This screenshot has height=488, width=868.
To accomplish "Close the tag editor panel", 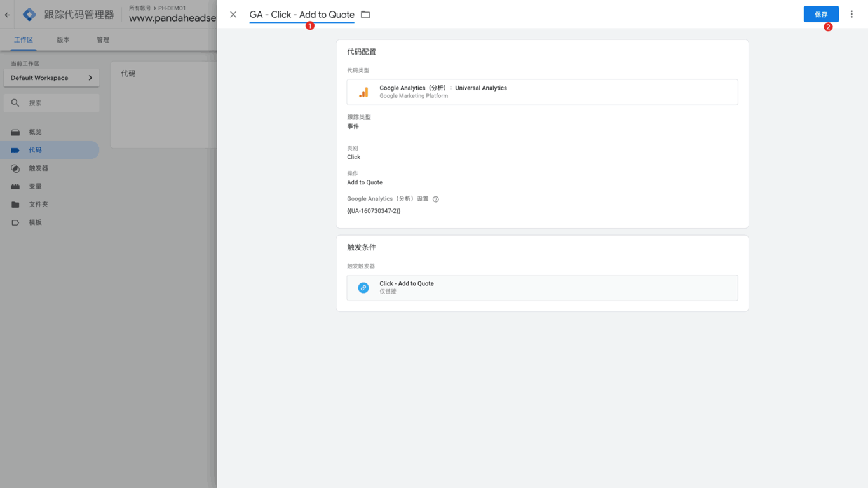I will click(x=233, y=15).
